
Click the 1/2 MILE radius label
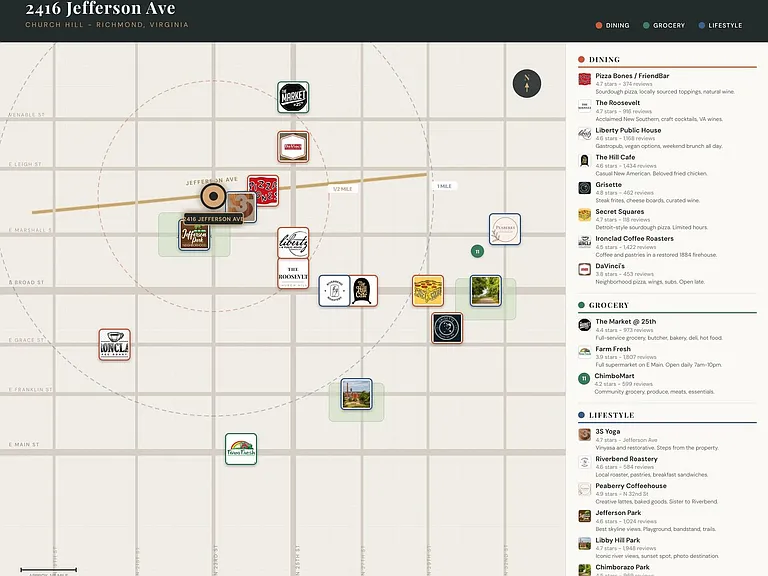pos(342,189)
